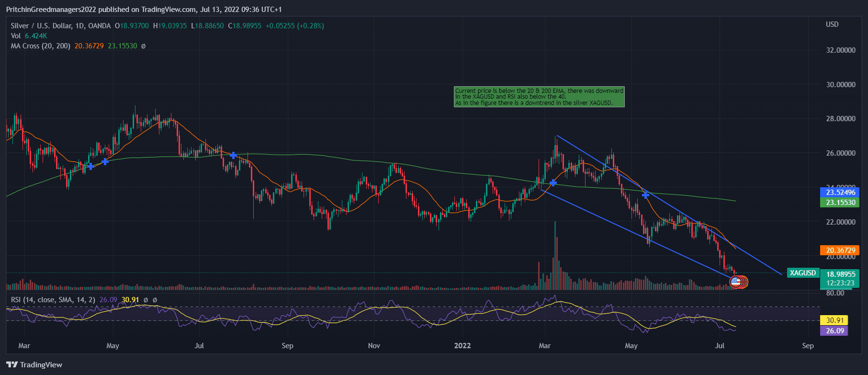Select the upper blue channel trend line
This screenshot has height=375, width=868.
669,206
